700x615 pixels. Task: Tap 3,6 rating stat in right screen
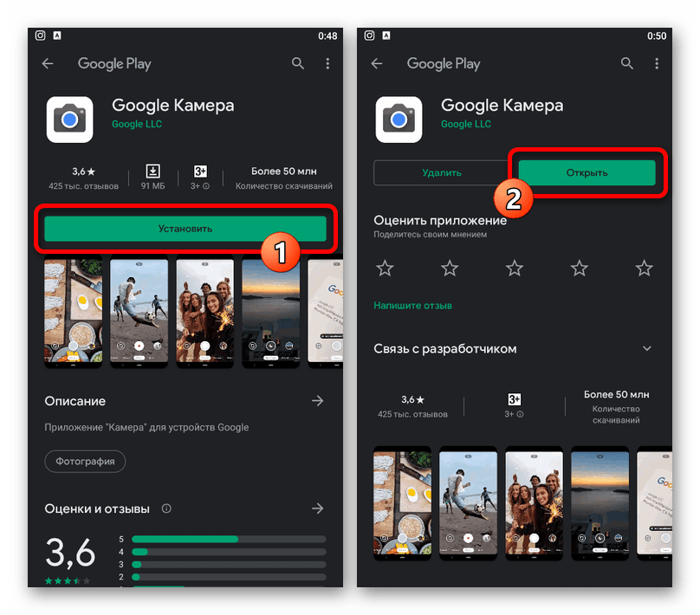[x=412, y=406]
